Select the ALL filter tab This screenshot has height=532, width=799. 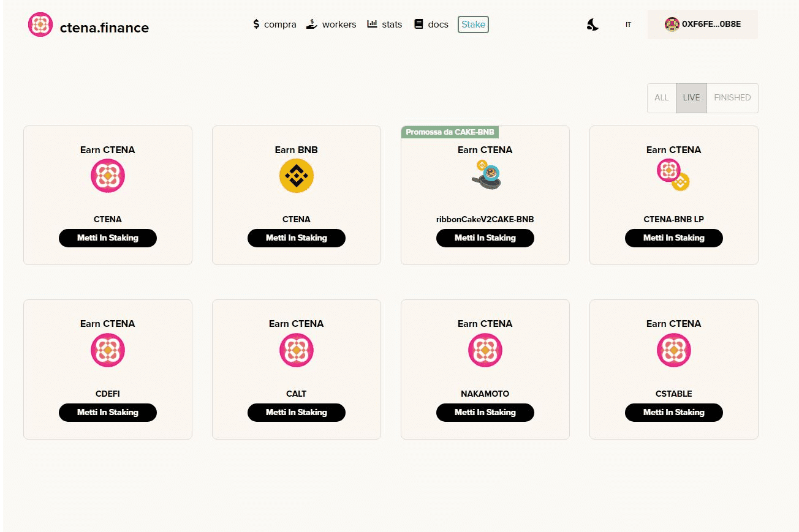click(661, 98)
